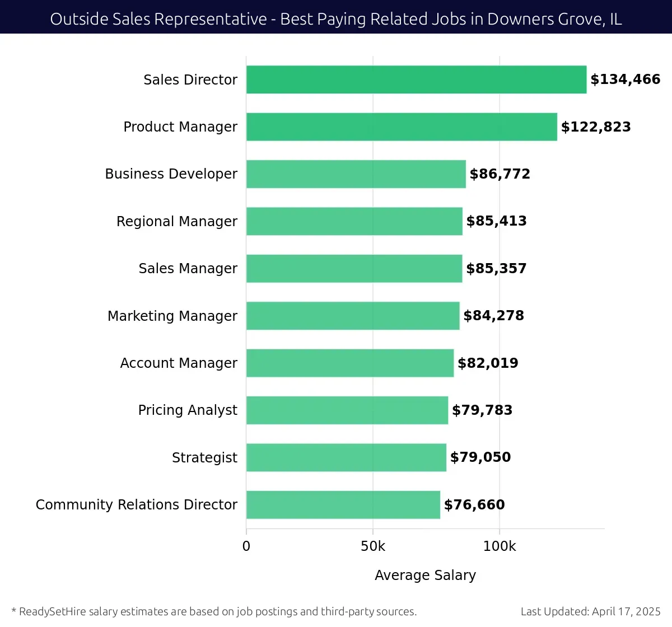The height and width of the screenshot is (627, 672).
Task: Click the Sales Director salary bar
Action: tap(416, 79)
